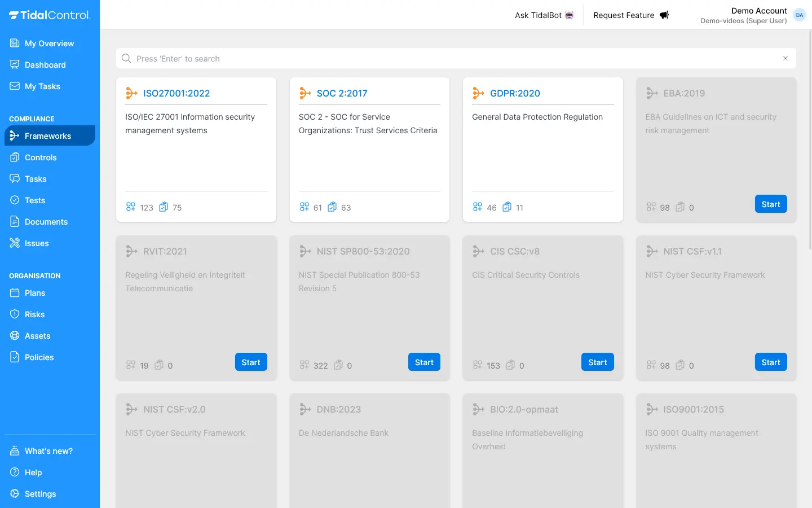Start the NIST SP800-53:2020 framework
Viewport: 812px width, 508px height.
pyautogui.click(x=424, y=362)
